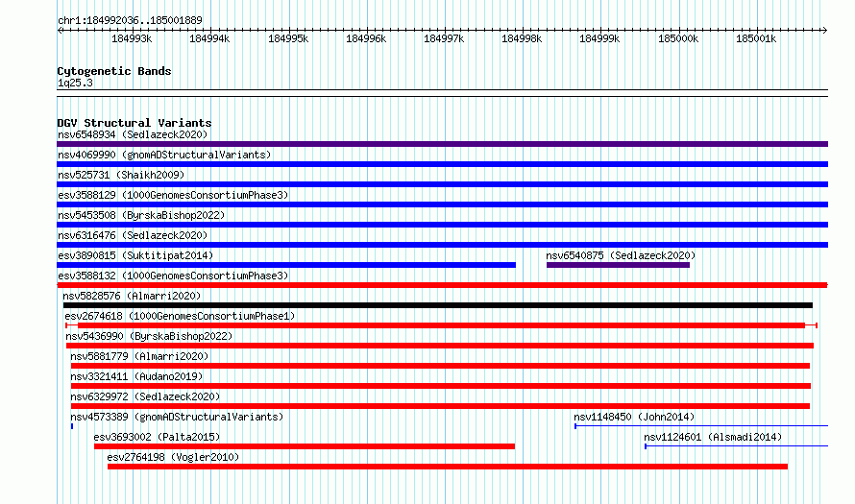The height and width of the screenshot is (504, 855).
Task: Click the short purple bar under nsv6540875
Action: [x=619, y=265]
